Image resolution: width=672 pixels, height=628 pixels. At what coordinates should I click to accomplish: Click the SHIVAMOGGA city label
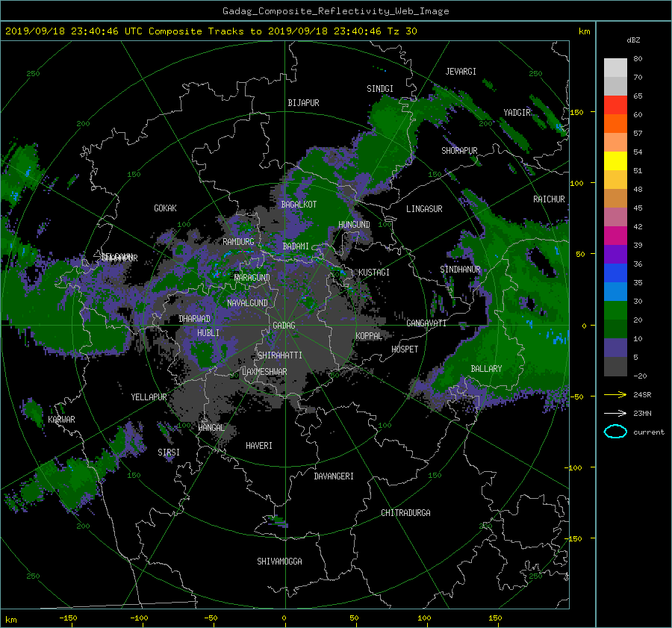click(279, 562)
